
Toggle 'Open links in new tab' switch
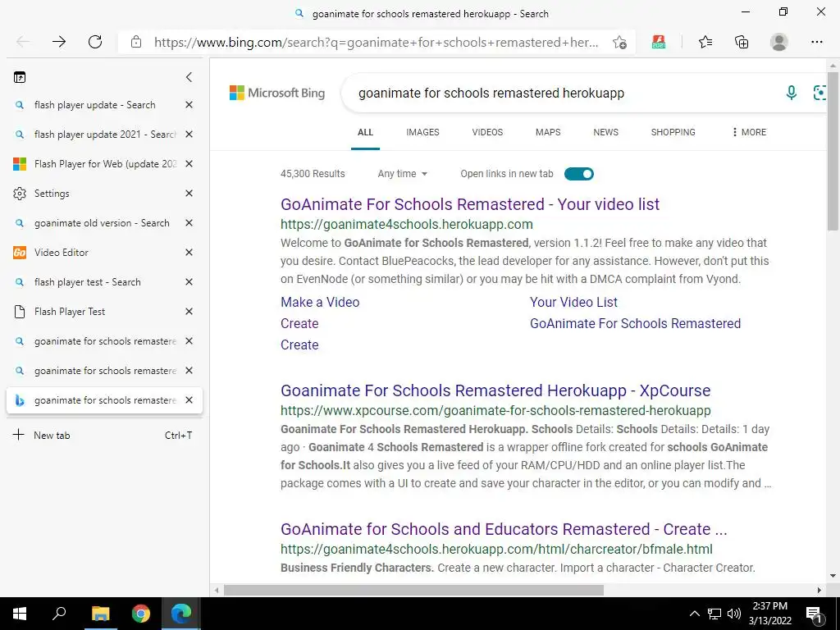[578, 174]
